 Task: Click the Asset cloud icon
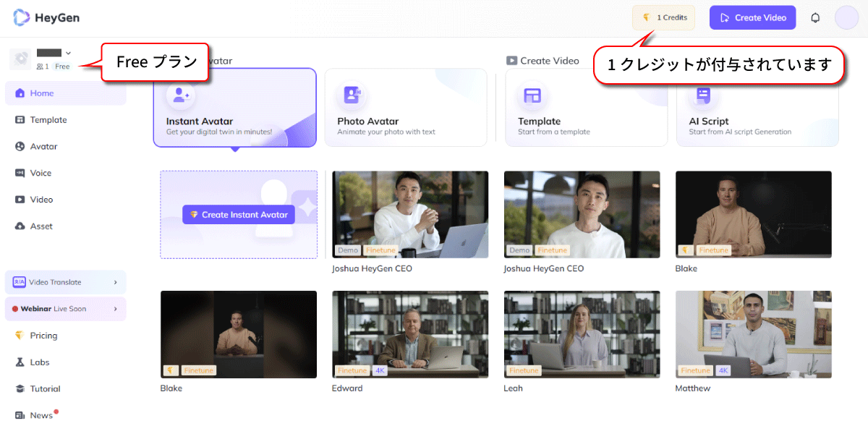(x=20, y=226)
